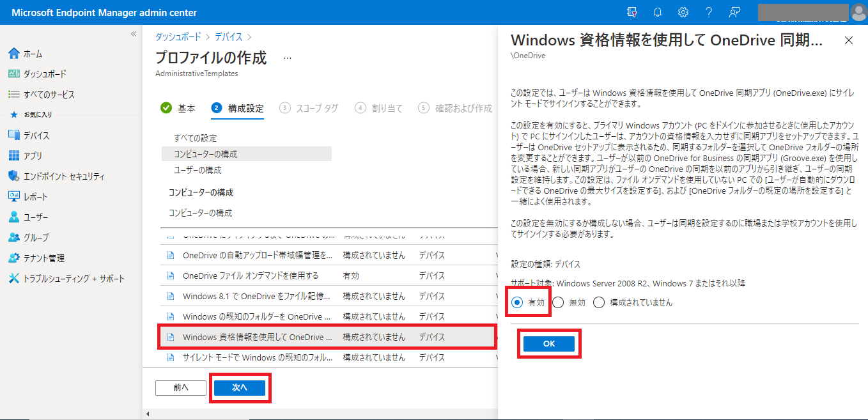The width and height of the screenshot is (868, 420).
Task: Click document icon of OneDrive ファイル オンデマンド row
Action: (x=171, y=276)
